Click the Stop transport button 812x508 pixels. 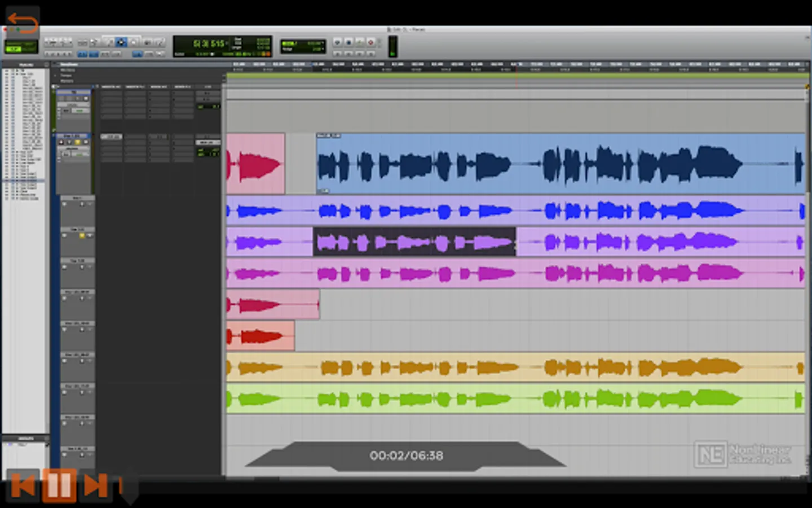point(348,42)
